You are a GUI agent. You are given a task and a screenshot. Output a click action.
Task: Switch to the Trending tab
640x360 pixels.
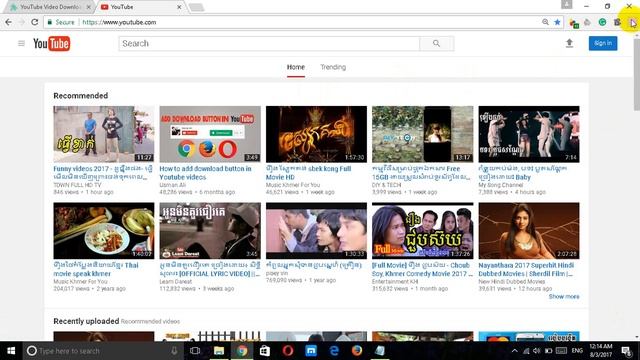point(333,67)
